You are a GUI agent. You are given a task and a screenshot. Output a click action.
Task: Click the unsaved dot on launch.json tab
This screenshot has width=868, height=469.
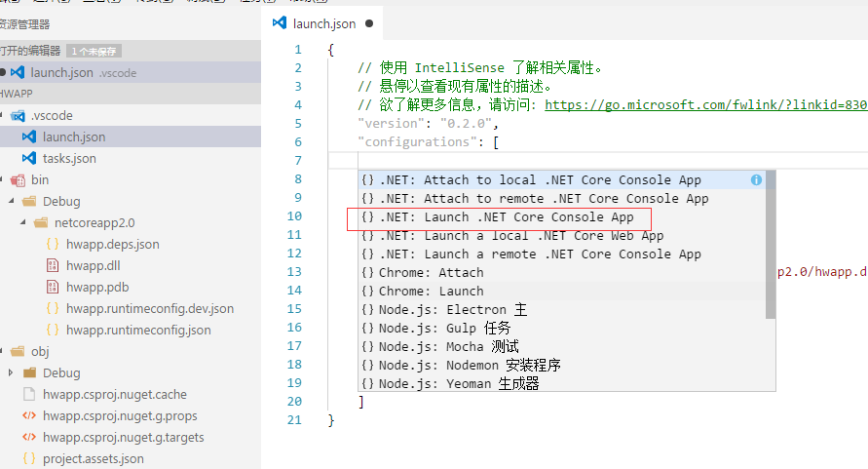click(369, 23)
